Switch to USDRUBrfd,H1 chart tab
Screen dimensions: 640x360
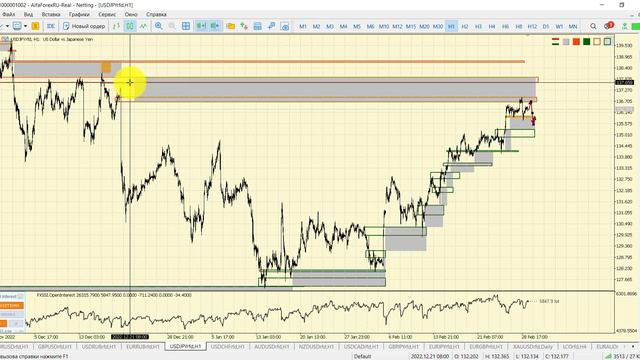98,347
